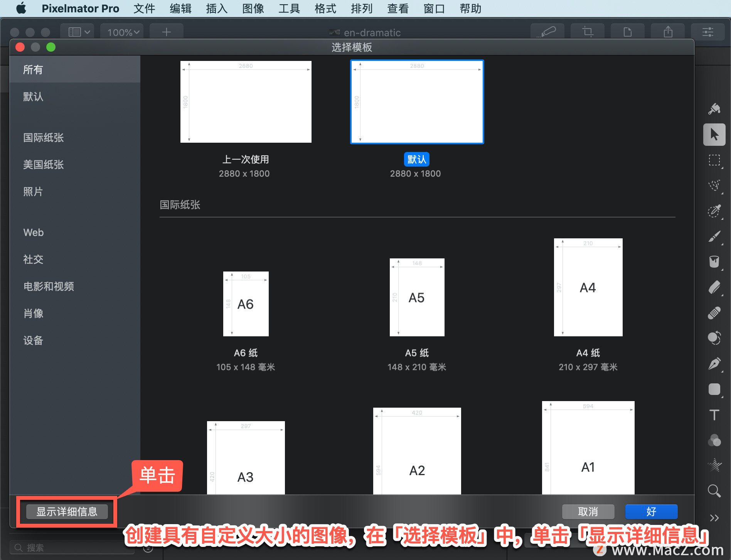Open the Pixelmator Pro app menu

(x=80, y=8)
